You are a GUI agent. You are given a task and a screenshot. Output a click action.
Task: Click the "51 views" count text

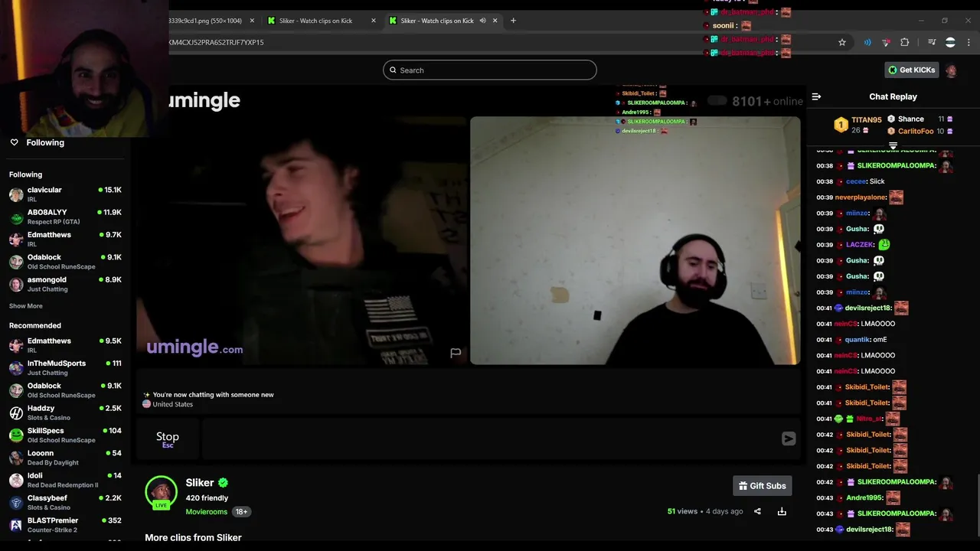(x=682, y=511)
